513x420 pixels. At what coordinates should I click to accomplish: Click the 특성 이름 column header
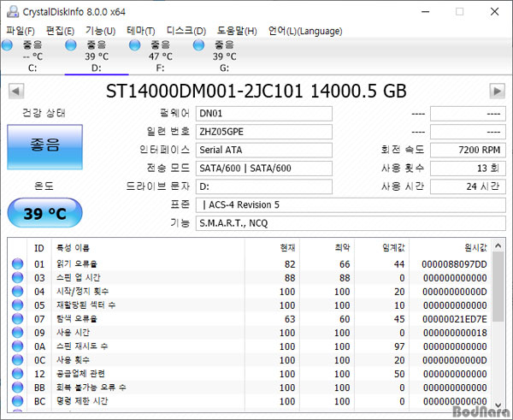148,248
